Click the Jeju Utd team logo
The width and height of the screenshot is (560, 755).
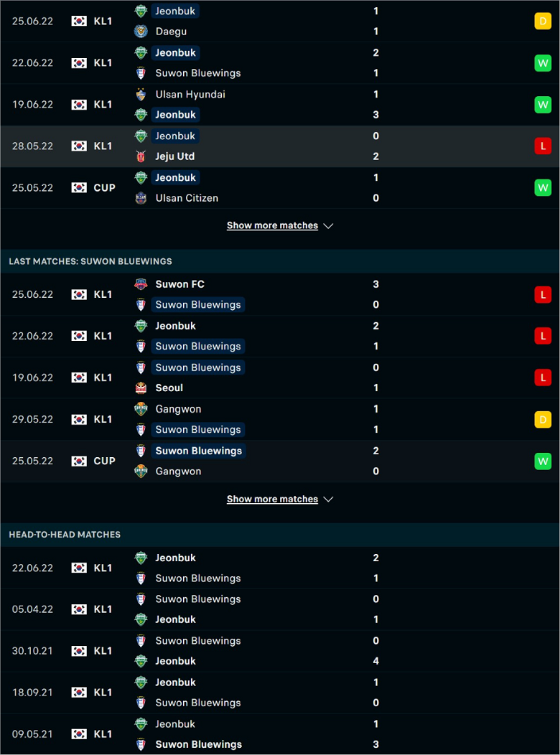click(141, 156)
